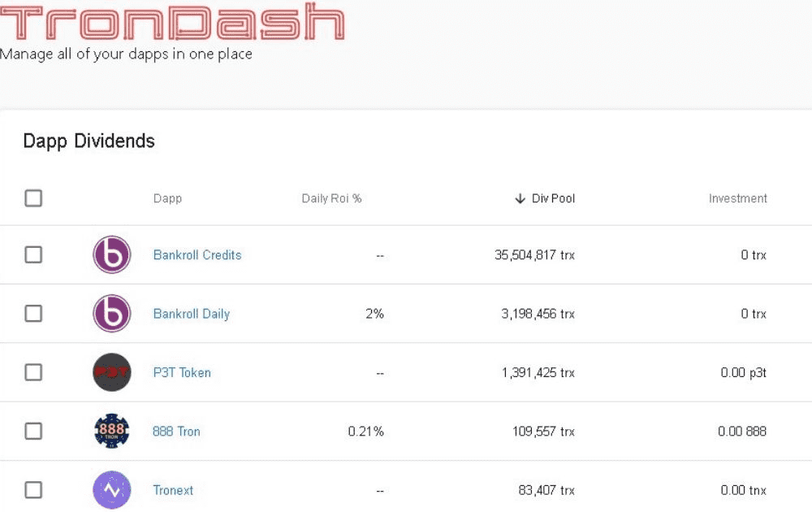Screen dimensions: 812x512
Task: Enable the P3T Token row checkbox
Action: coord(33,372)
